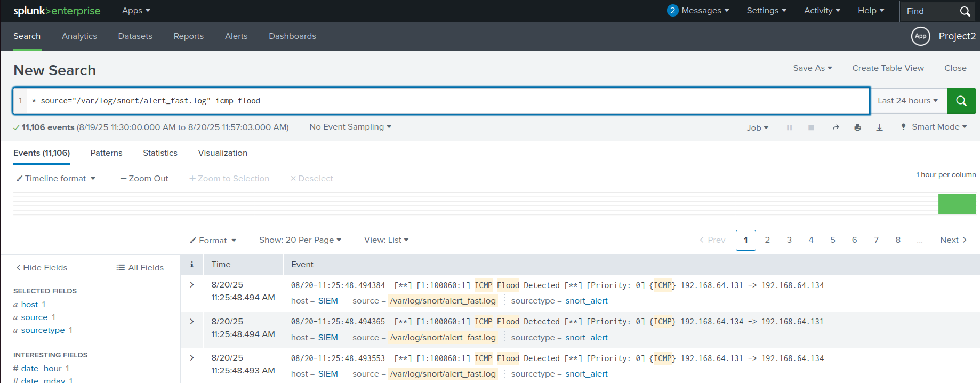Viewport: 980px width, 383px height.
Task: Change Show 20 Per Page setting
Action: pos(300,240)
